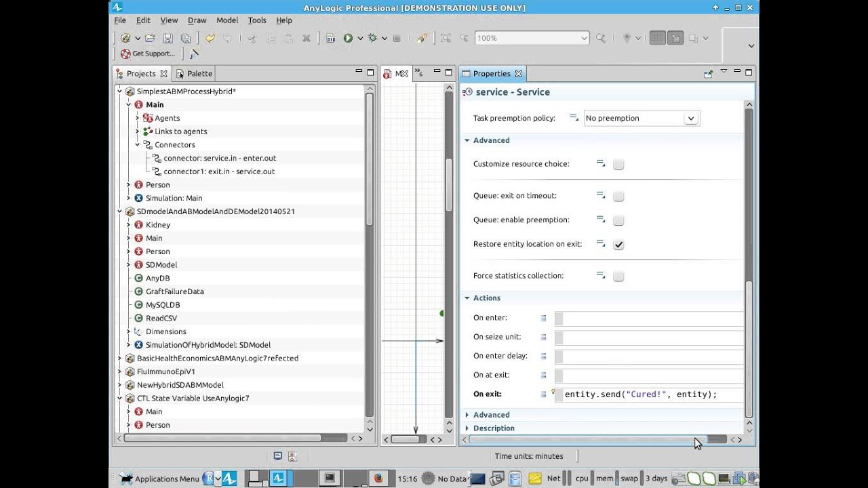Collapse the Connectors tree node
Viewport: 868px width, 488px height.
coord(137,144)
